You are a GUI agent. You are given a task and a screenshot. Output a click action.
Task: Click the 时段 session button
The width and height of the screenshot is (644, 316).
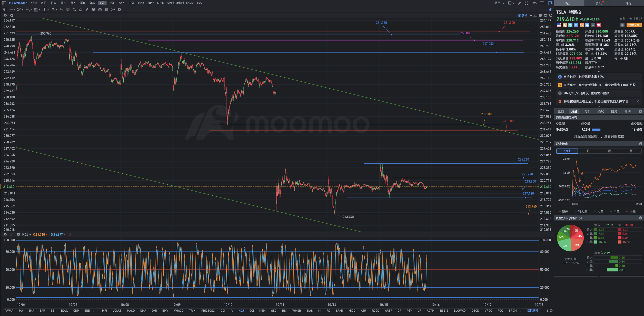coord(549,311)
